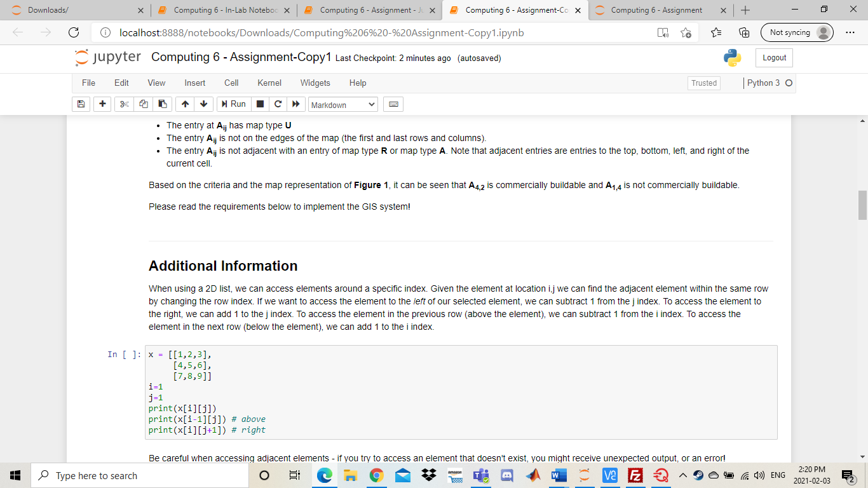The height and width of the screenshot is (488, 868).
Task: Open the Markdown cell type dropdown
Action: click(343, 104)
